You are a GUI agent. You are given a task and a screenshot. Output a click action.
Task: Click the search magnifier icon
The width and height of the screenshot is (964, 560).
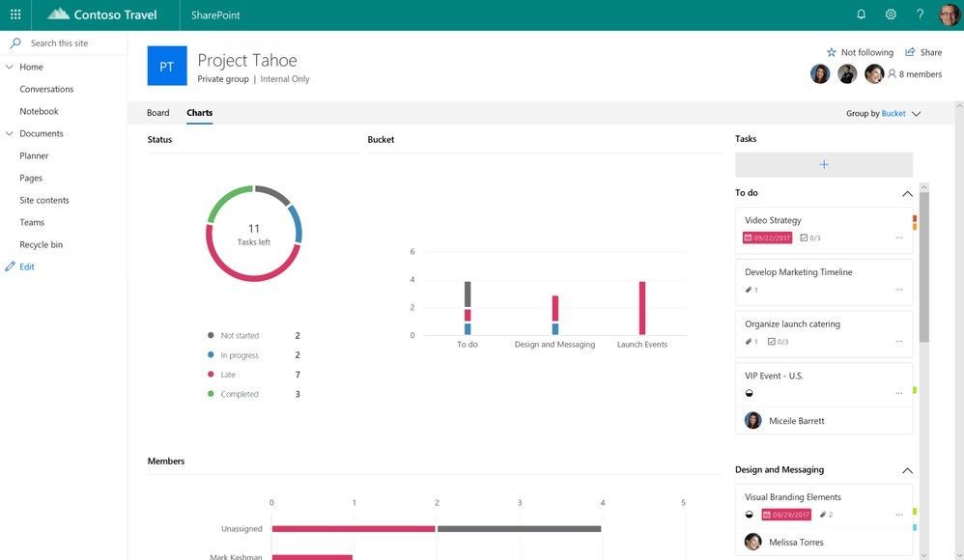tap(15, 43)
